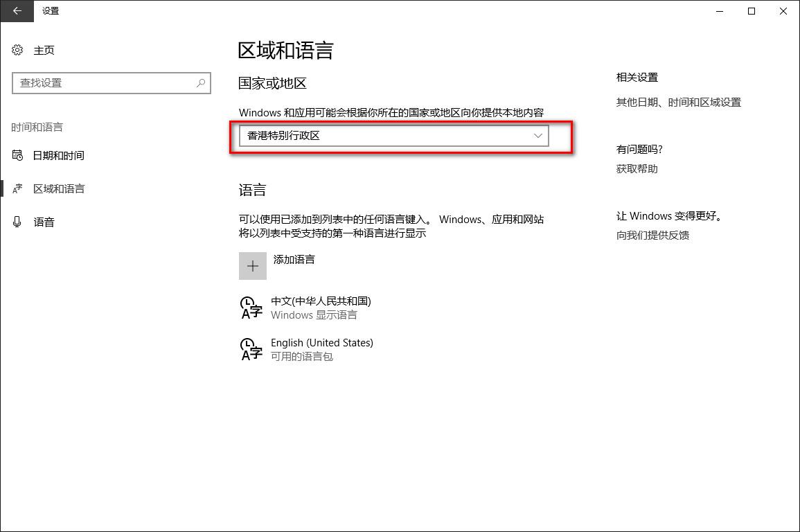Click the 有问题吗? heading

[x=639, y=150]
